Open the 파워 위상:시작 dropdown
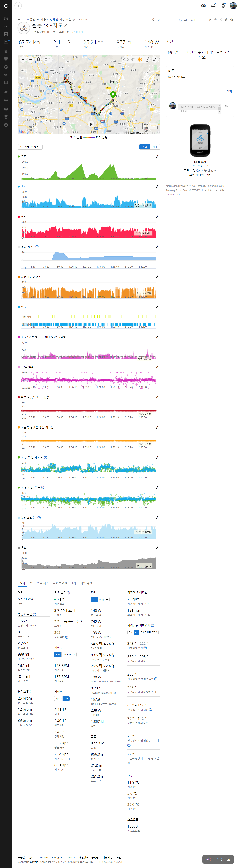This screenshot has width=240, height=868. [32, 458]
